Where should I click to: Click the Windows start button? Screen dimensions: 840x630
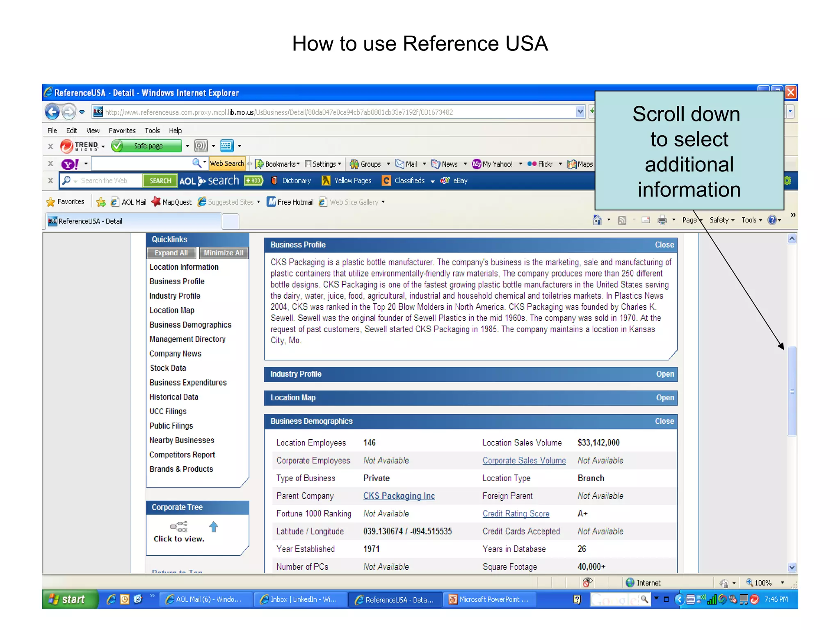point(70,600)
